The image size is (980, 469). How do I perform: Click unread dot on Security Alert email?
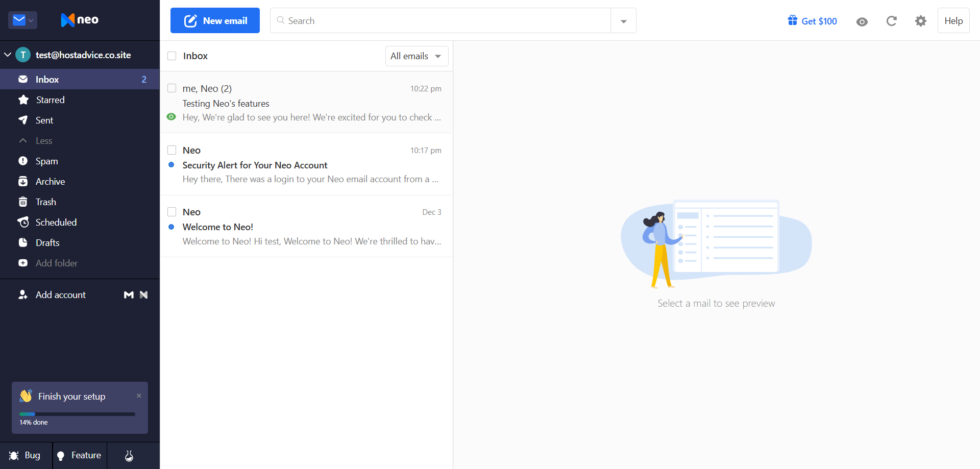[171, 165]
